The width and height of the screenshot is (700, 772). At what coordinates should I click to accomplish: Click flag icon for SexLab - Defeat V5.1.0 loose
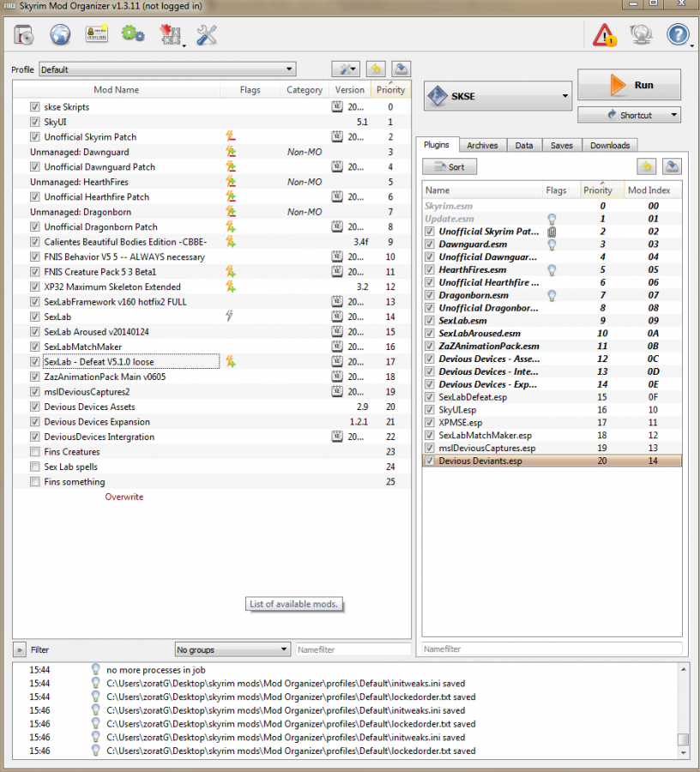pyautogui.click(x=231, y=362)
